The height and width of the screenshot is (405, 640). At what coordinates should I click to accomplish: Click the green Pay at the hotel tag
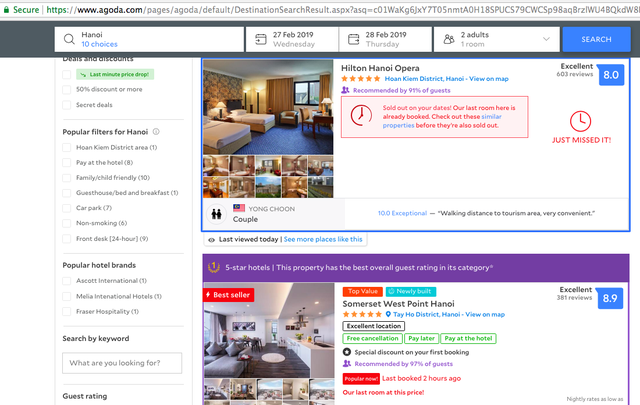(468, 338)
